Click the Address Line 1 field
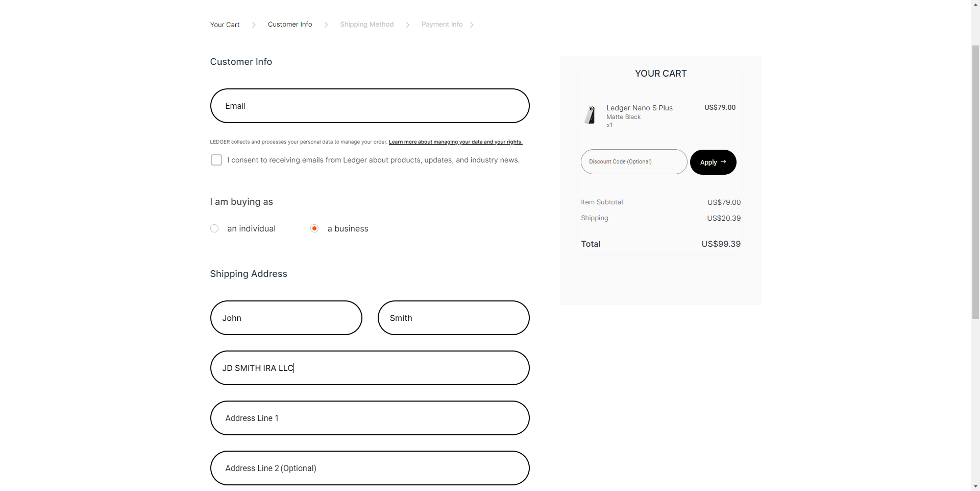980x491 pixels. [x=370, y=418]
